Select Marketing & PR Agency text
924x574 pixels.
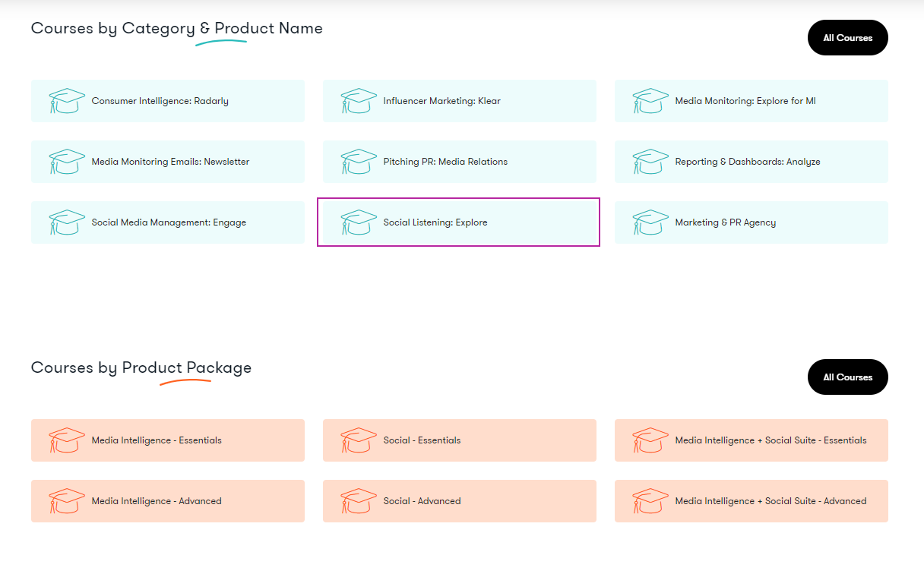[726, 222]
